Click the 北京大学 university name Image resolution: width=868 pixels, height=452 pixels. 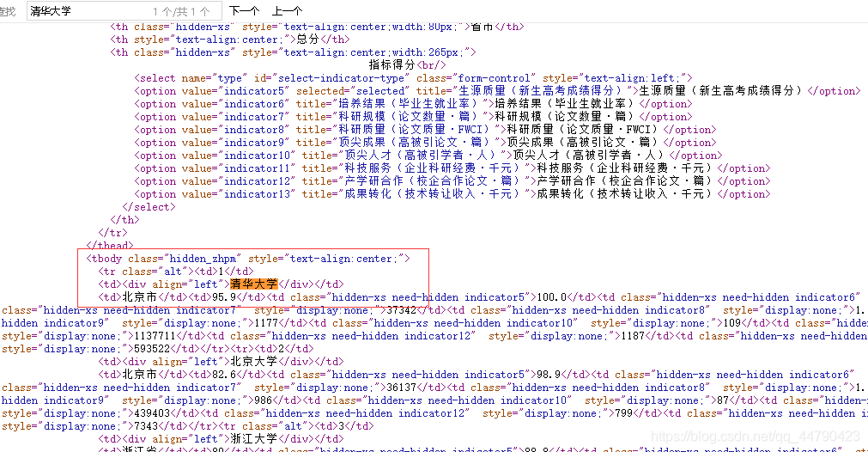tap(253, 362)
